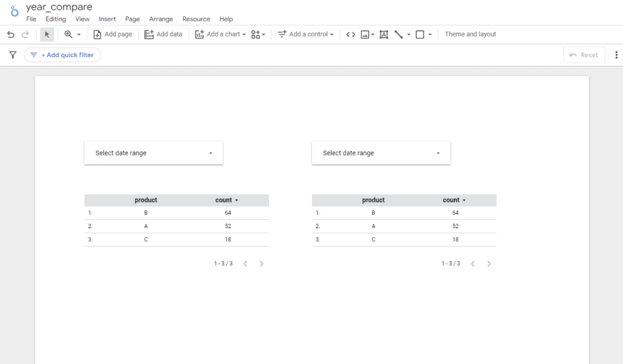Viewport: 623px width, 364px height.
Task: Click the filter funnel icon
Action: (13, 55)
